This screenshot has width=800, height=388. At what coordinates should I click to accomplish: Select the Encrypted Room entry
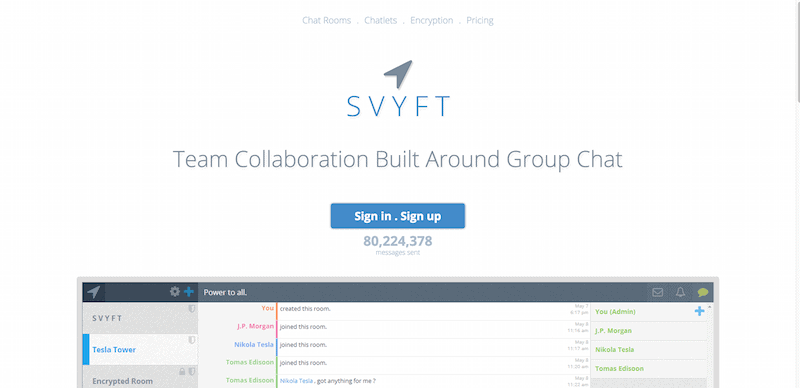click(x=140, y=378)
